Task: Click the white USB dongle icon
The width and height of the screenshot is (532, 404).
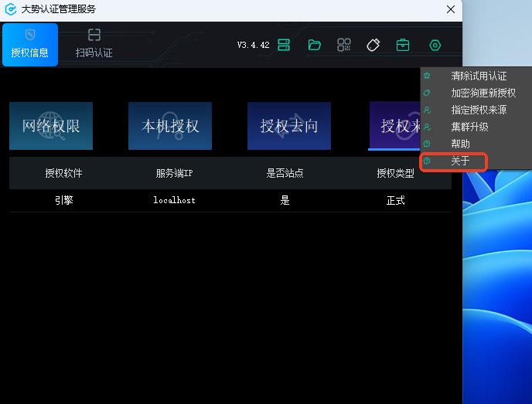Action: pos(373,45)
